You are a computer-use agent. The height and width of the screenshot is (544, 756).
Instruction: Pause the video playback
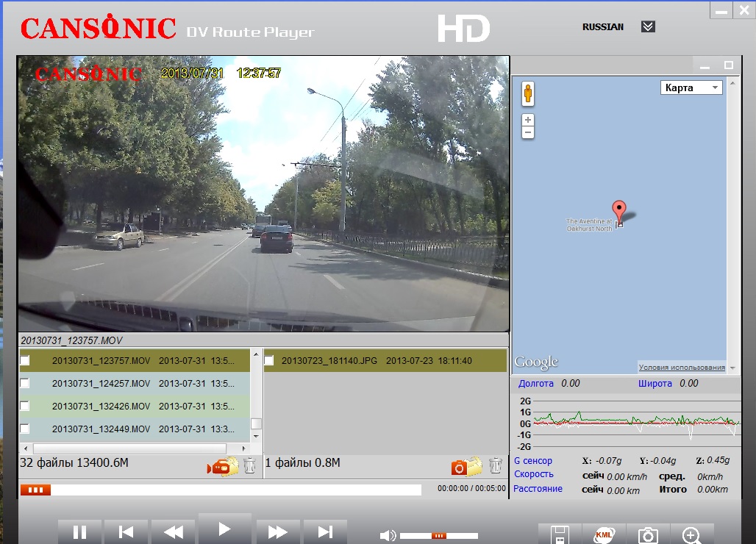point(79,532)
